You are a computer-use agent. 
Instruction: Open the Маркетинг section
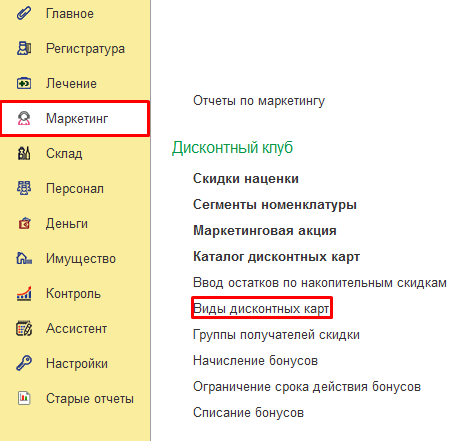click(x=75, y=118)
